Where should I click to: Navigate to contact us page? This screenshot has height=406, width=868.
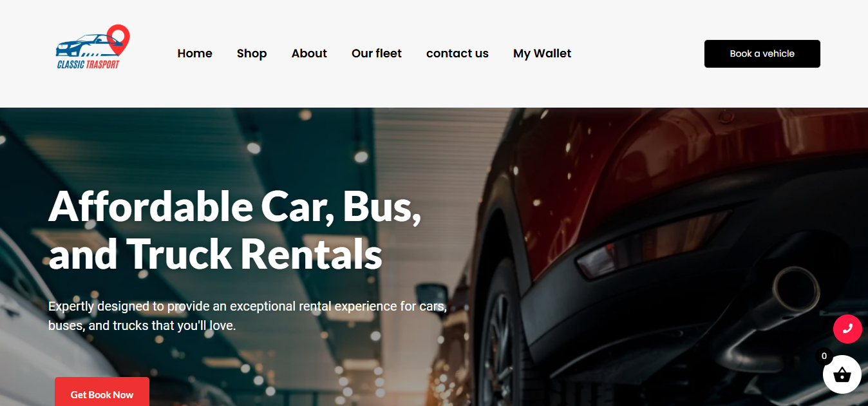pos(457,53)
